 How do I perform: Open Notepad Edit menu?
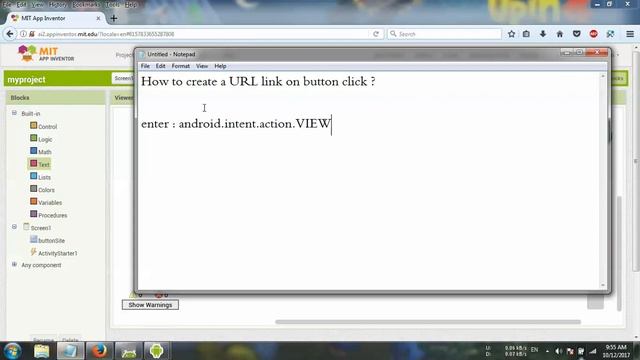(x=160, y=66)
